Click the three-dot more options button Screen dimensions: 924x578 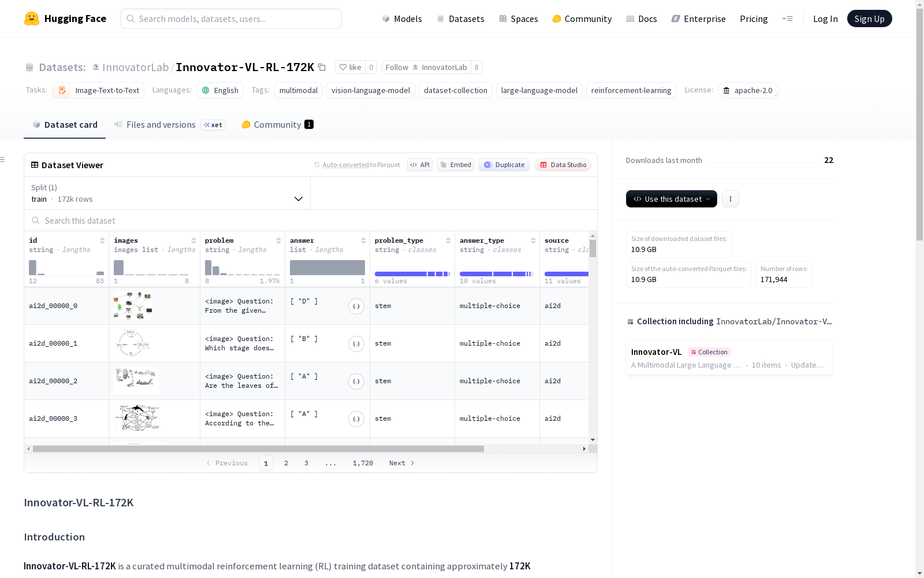pos(731,199)
